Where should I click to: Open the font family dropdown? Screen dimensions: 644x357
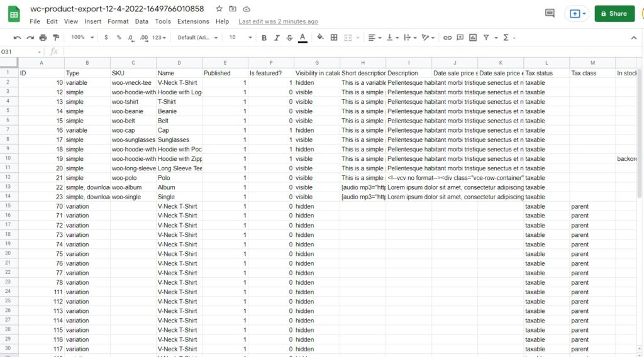point(197,38)
